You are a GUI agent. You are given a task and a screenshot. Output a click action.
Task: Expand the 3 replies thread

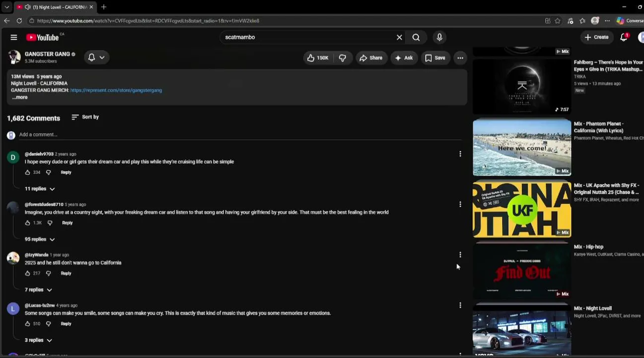(x=38, y=340)
